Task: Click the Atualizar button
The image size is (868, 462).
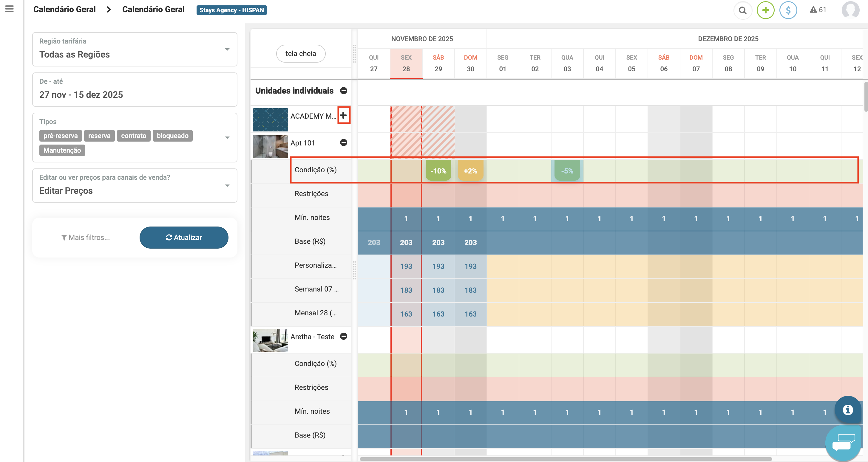Action: (x=184, y=237)
